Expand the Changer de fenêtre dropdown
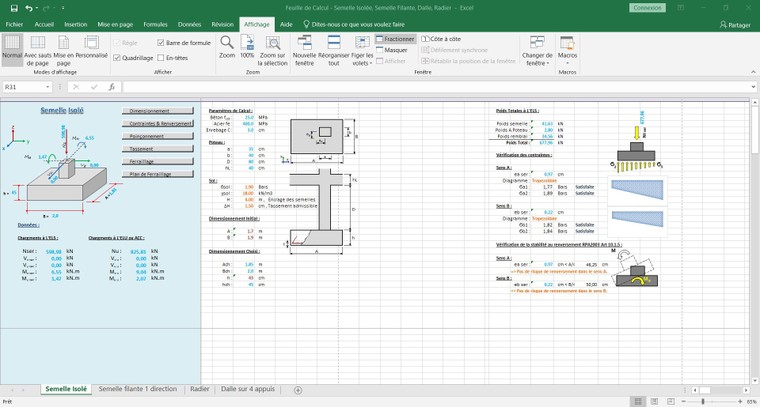The width and height of the screenshot is (760, 407). point(537,62)
